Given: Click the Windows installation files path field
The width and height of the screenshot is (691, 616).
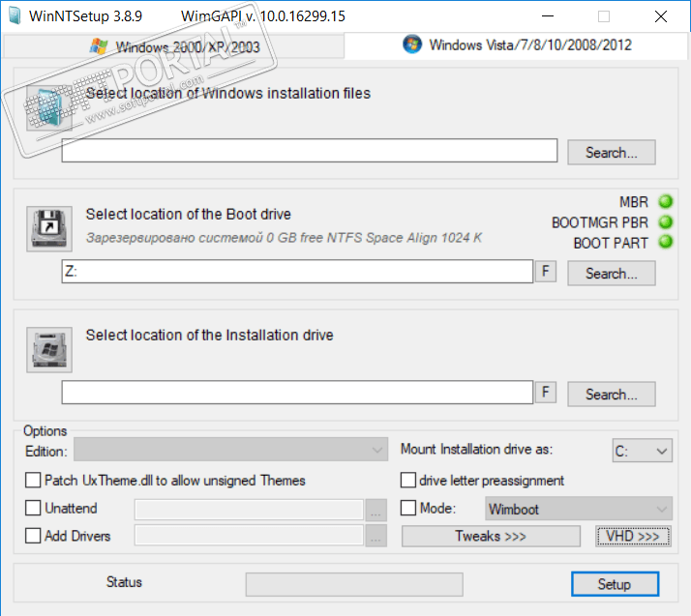Looking at the screenshot, I should (310, 151).
